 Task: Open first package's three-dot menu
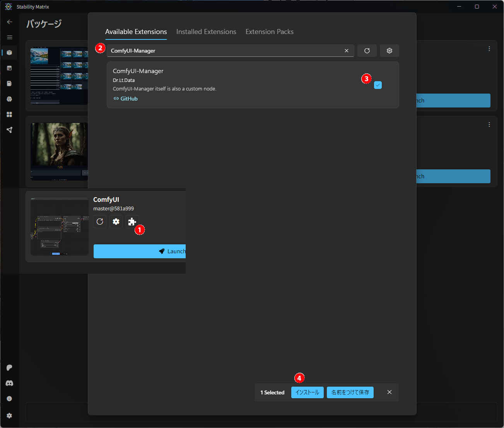[489, 49]
